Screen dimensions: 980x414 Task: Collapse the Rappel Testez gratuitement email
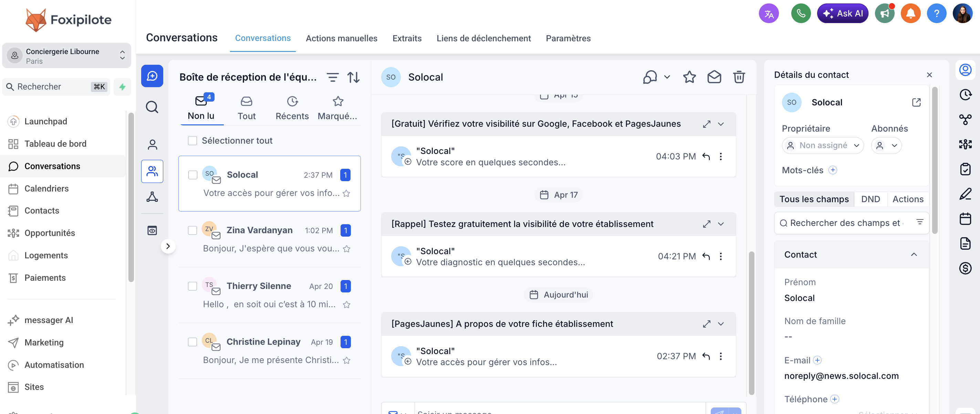click(x=721, y=224)
